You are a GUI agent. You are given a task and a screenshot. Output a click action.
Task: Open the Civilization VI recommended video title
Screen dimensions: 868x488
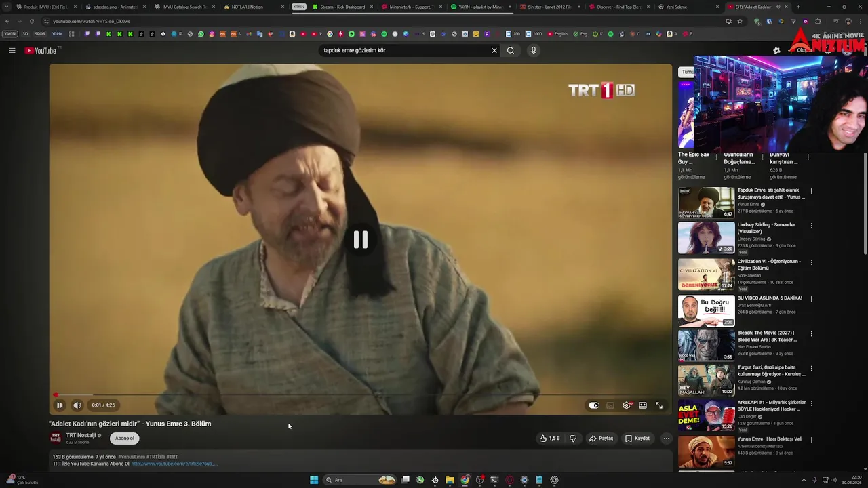(770, 264)
